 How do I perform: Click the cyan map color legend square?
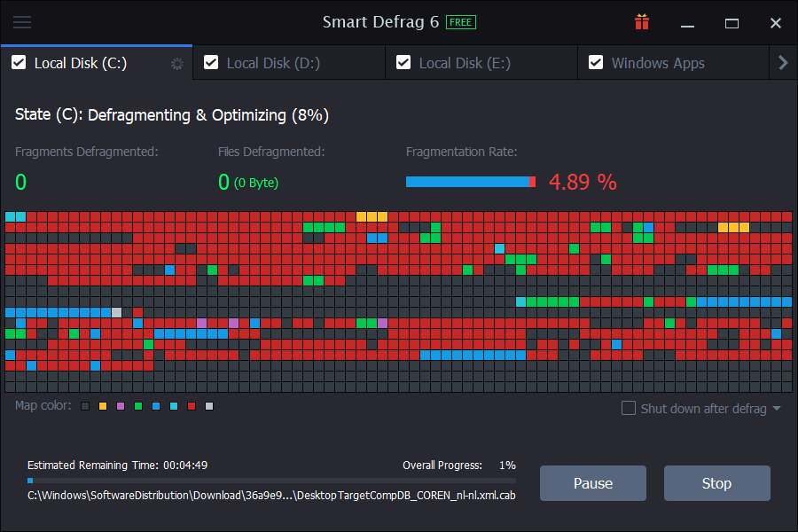(x=174, y=406)
